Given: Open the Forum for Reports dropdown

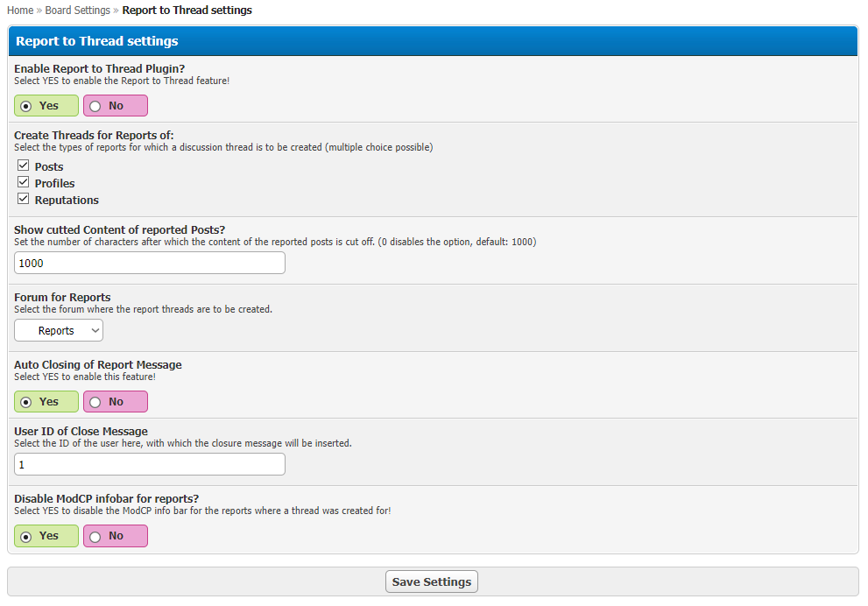Looking at the screenshot, I should [59, 330].
